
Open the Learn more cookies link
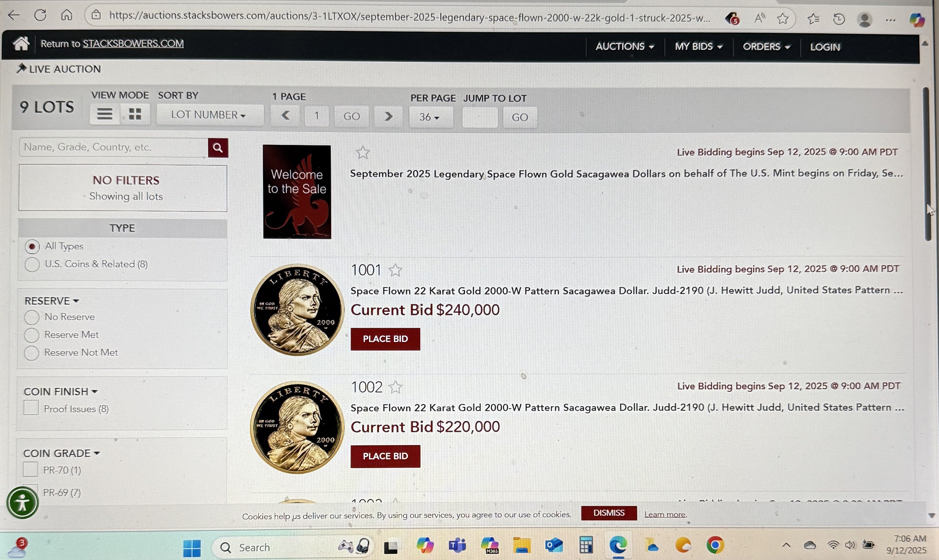point(665,514)
